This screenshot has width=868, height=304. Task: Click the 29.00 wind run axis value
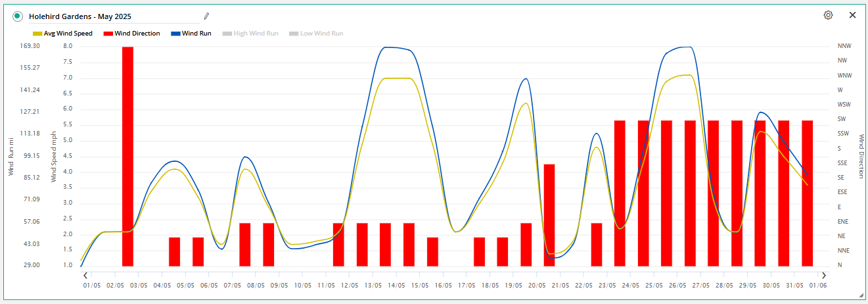32,265
